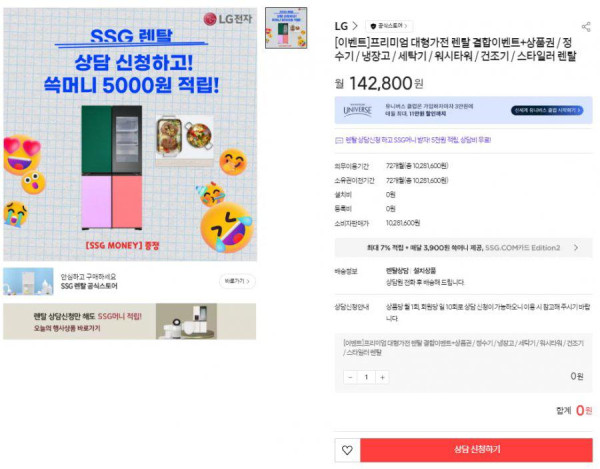
Task: Open the 바로가기 store shortcut
Action: click(237, 281)
